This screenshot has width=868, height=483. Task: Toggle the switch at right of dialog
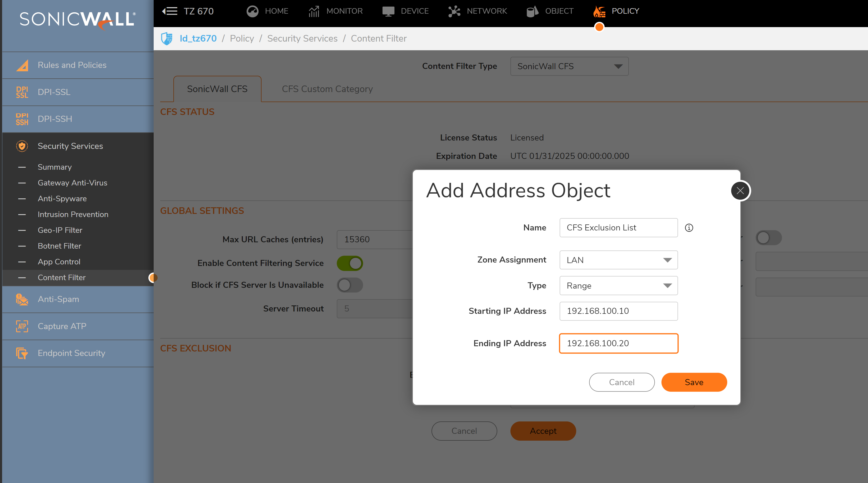[x=768, y=238]
